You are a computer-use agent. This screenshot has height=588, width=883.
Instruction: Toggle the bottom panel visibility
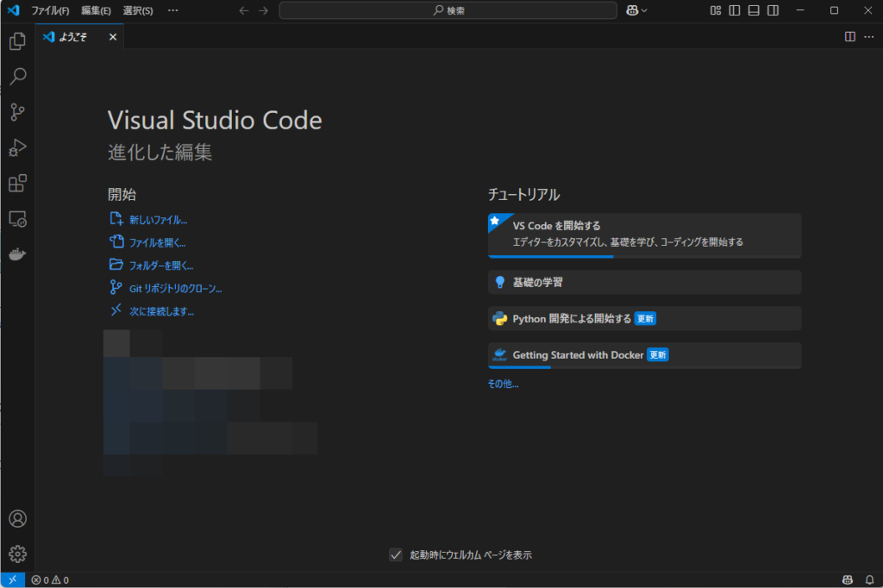pos(754,10)
